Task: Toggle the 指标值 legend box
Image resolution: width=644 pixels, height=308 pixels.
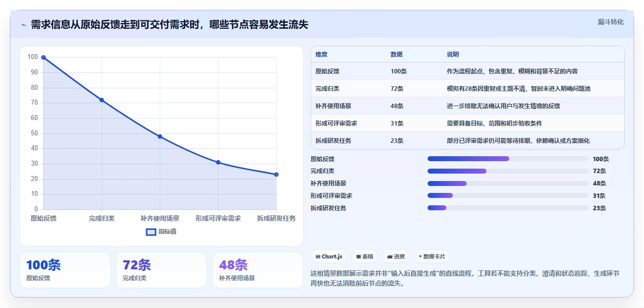Action: (151, 232)
